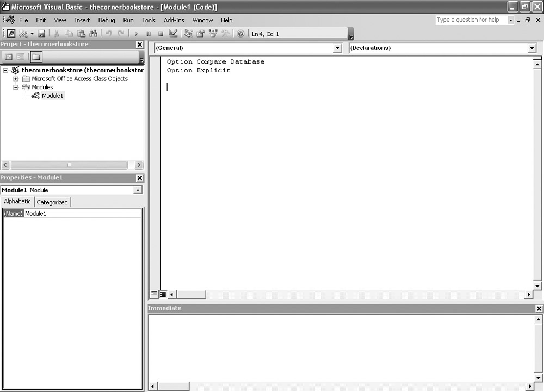The height and width of the screenshot is (392, 544).
Task: Run the code with the play icon
Action: (137, 34)
